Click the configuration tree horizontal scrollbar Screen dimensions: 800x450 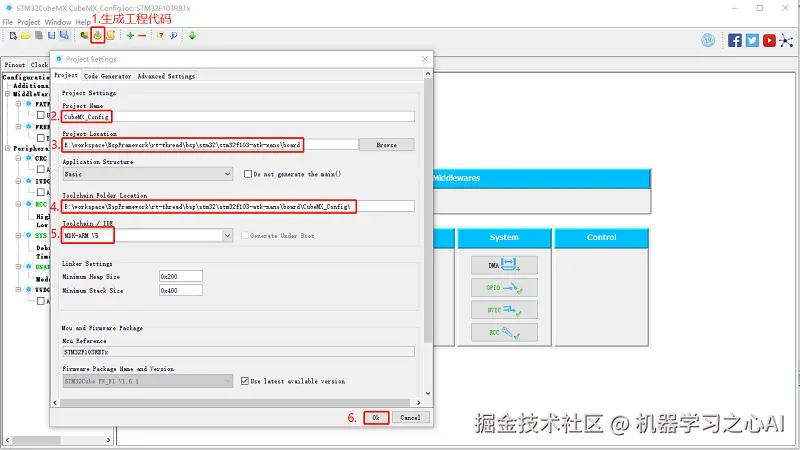36,439
